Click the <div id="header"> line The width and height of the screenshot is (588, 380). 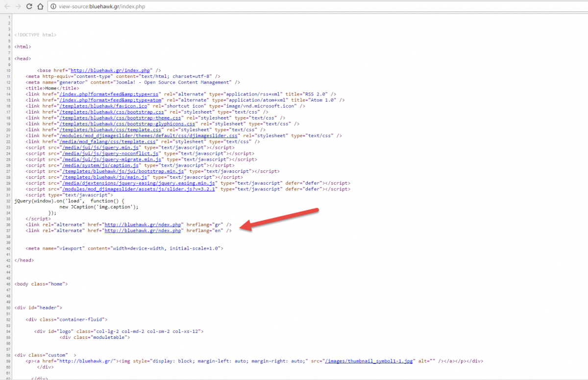(x=38, y=307)
